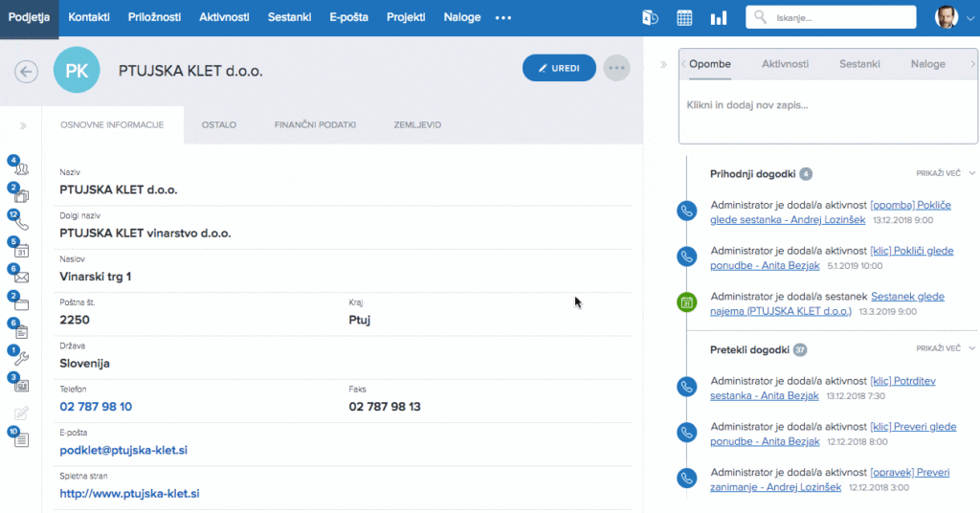Open the calendar grid icon in header
Image resolution: width=980 pixels, height=513 pixels.
(x=684, y=18)
